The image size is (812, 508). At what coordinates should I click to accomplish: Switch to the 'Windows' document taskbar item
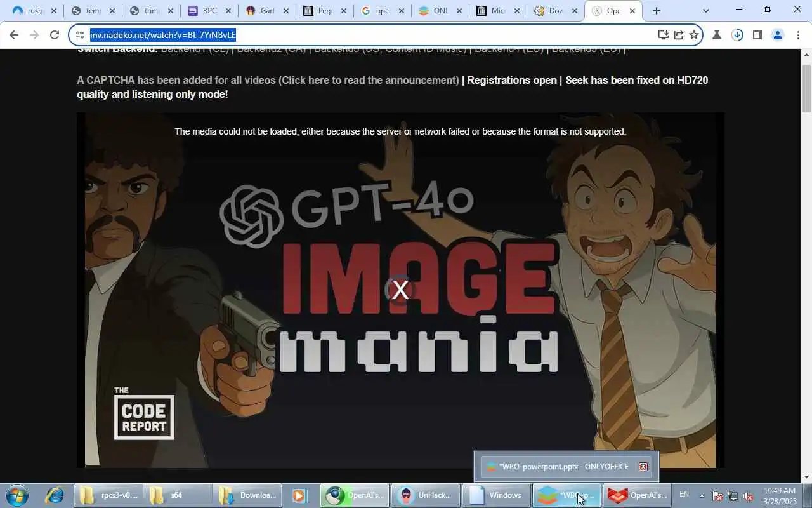496,495
